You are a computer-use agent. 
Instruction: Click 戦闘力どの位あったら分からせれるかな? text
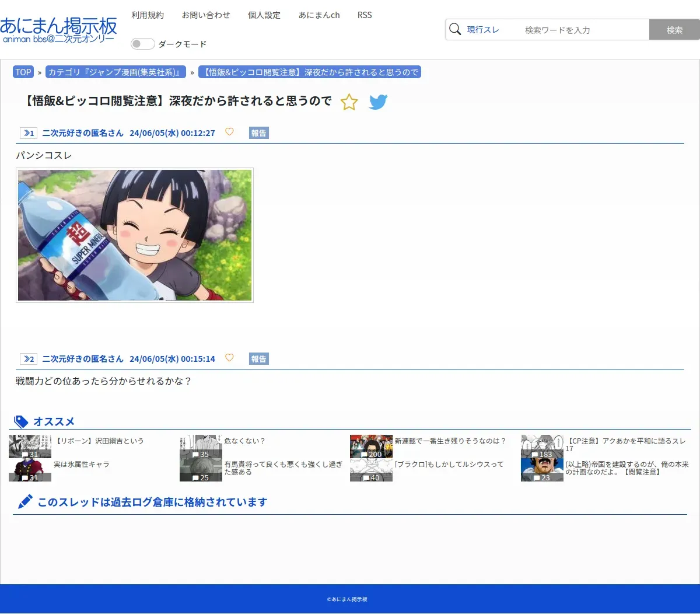pyautogui.click(x=104, y=381)
